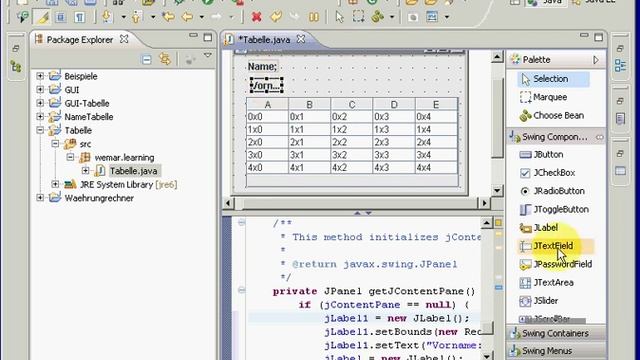Pick JTextArea from the palette
The image size is (640, 360).
pyautogui.click(x=547, y=282)
